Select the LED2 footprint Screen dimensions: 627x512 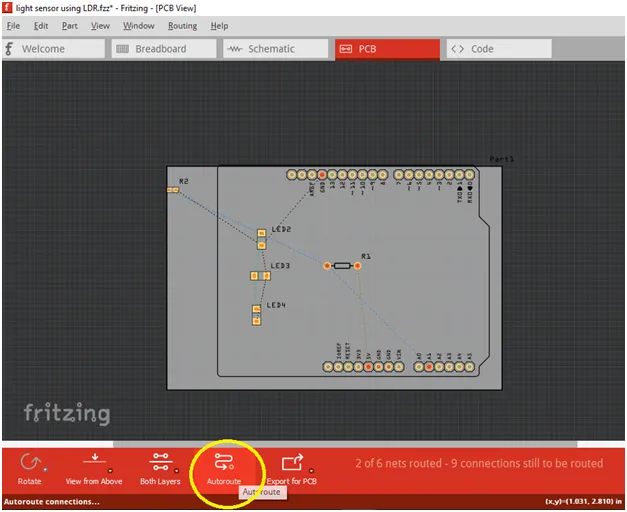click(262, 239)
